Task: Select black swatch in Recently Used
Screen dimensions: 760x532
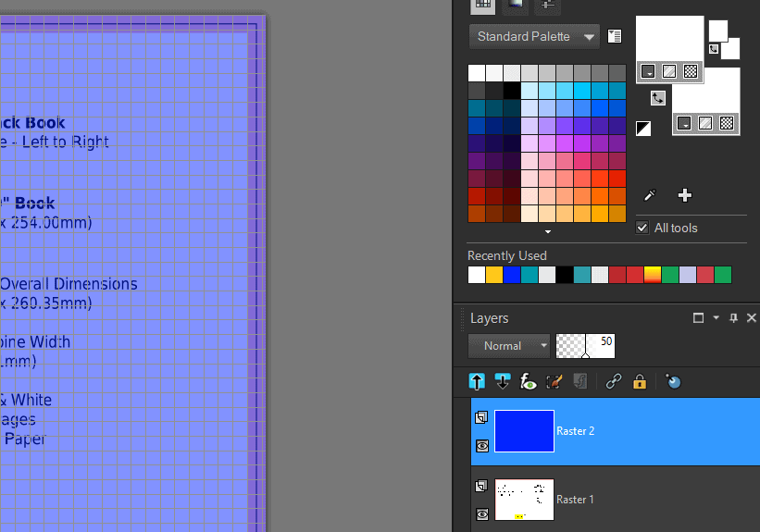Action: pyautogui.click(x=565, y=275)
